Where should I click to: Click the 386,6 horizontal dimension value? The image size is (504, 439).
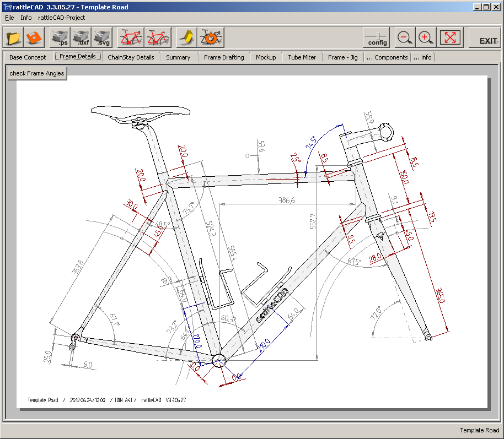point(286,200)
